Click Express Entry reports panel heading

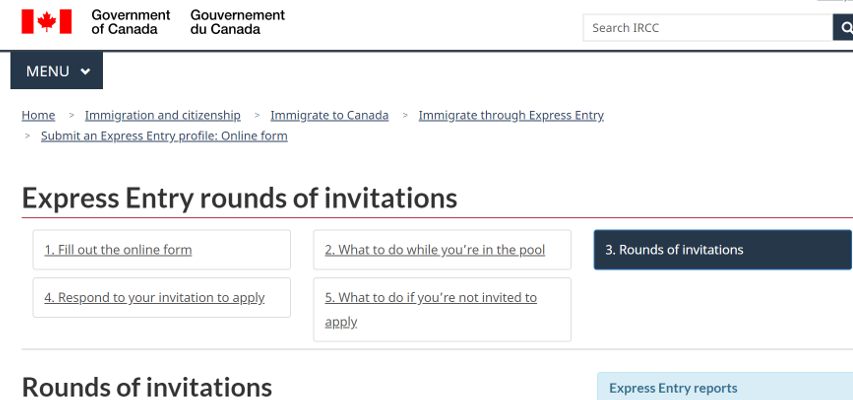(673, 388)
